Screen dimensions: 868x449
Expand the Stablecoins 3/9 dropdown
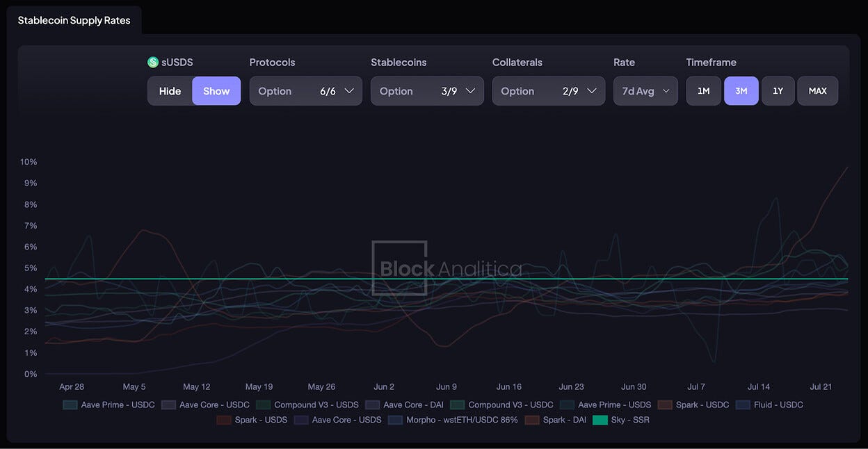(x=427, y=91)
